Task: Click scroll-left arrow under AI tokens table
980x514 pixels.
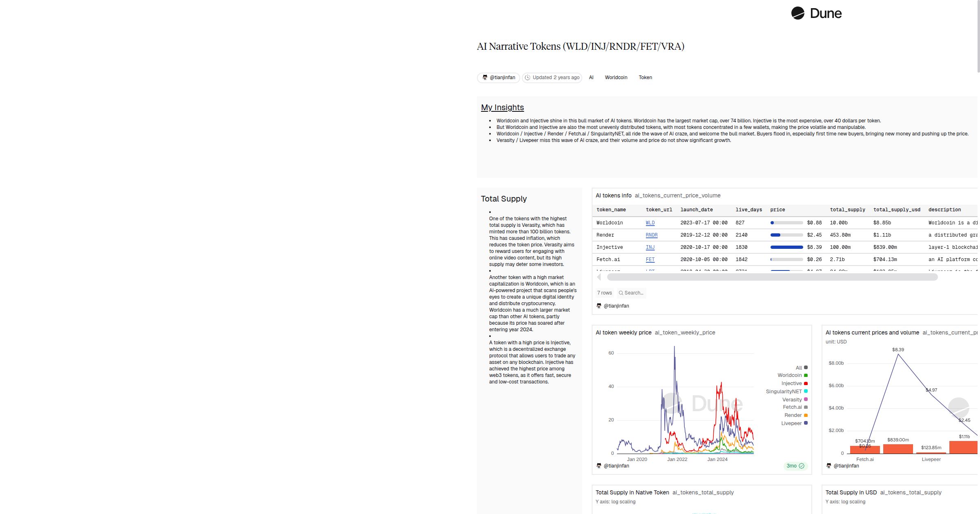Action: pyautogui.click(x=599, y=277)
